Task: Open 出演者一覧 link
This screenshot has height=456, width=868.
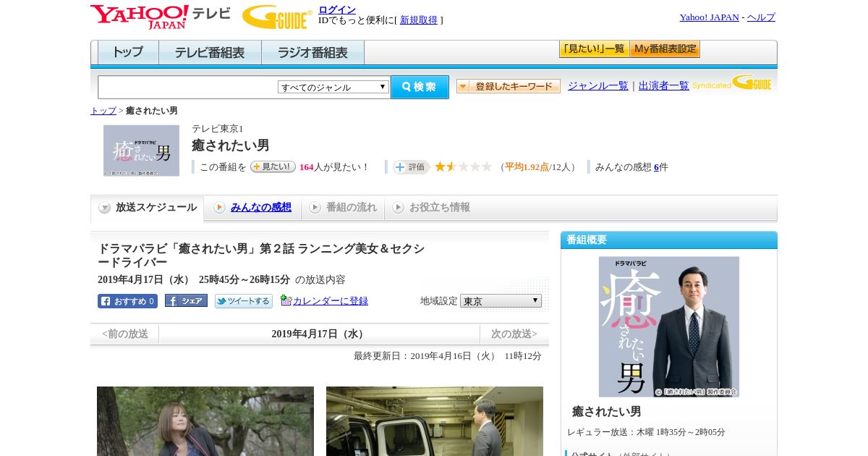Action: pyautogui.click(x=664, y=85)
